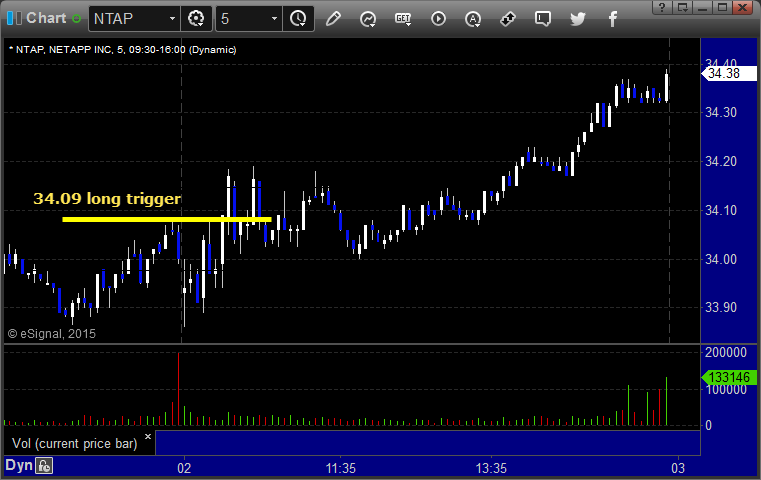Click the green circle status indicator
The width and height of the screenshot is (761, 480).
(x=77, y=18)
